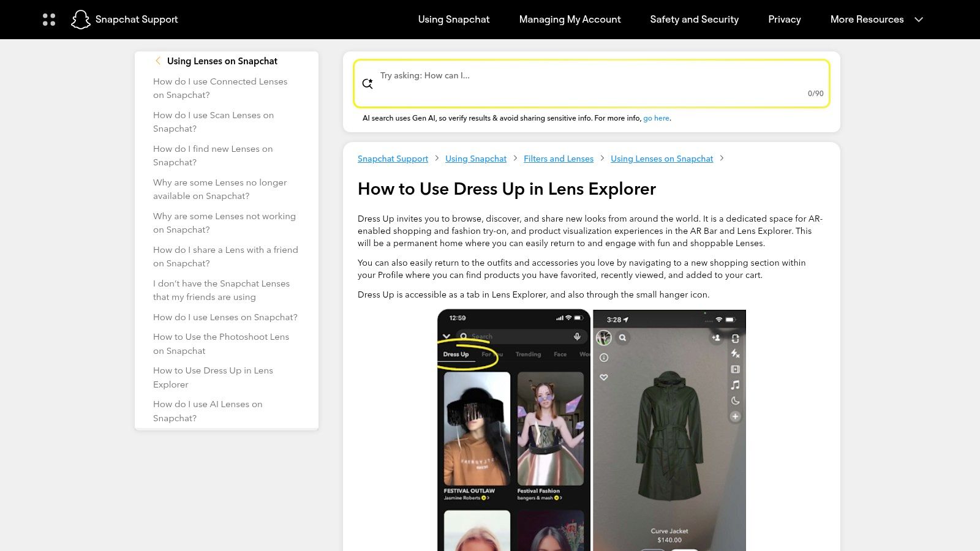Open the apps grid icon
980x551 pixels.
[x=49, y=20]
